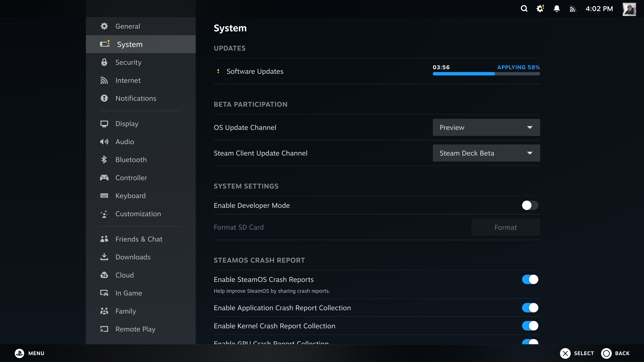This screenshot has width=644, height=362.
Task: Click the Display monitor icon
Action: click(104, 124)
